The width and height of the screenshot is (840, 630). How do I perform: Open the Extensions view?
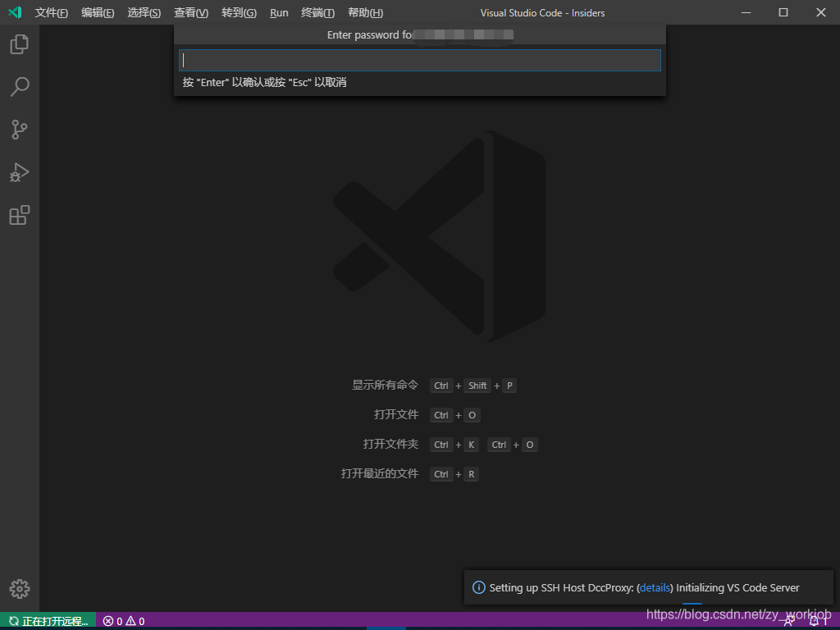tap(20, 216)
